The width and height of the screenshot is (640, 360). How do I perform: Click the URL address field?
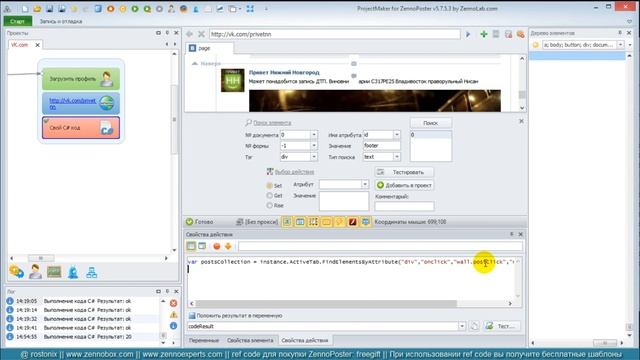coord(335,34)
